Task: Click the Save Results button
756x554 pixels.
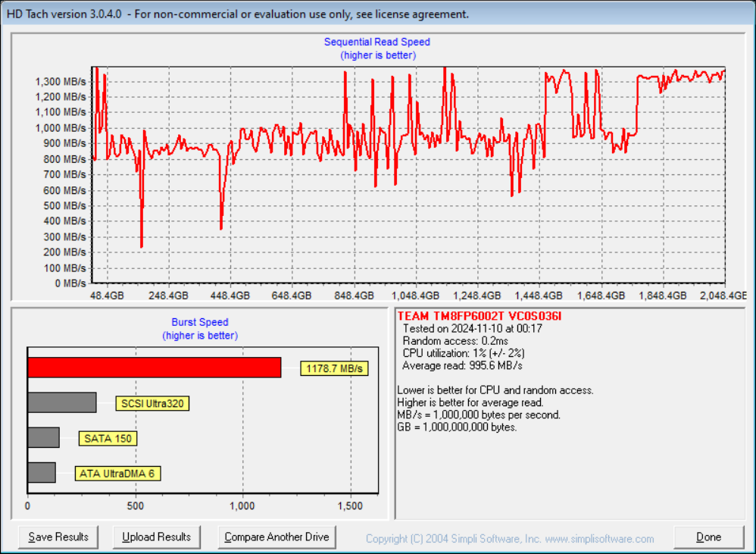Action: (x=58, y=537)
